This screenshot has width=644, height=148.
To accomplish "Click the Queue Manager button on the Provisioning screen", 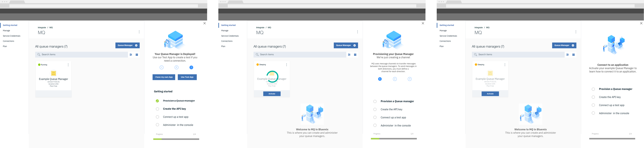I will point(346,45).
